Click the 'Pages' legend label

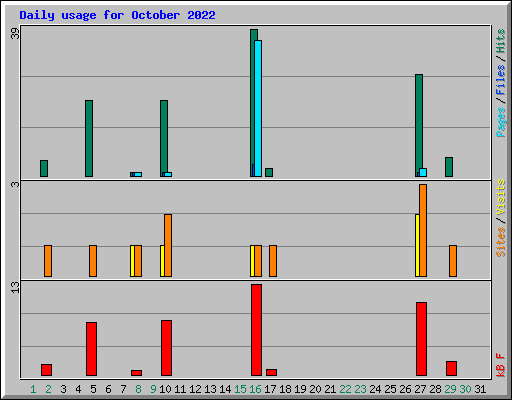[x=500, y=122]
